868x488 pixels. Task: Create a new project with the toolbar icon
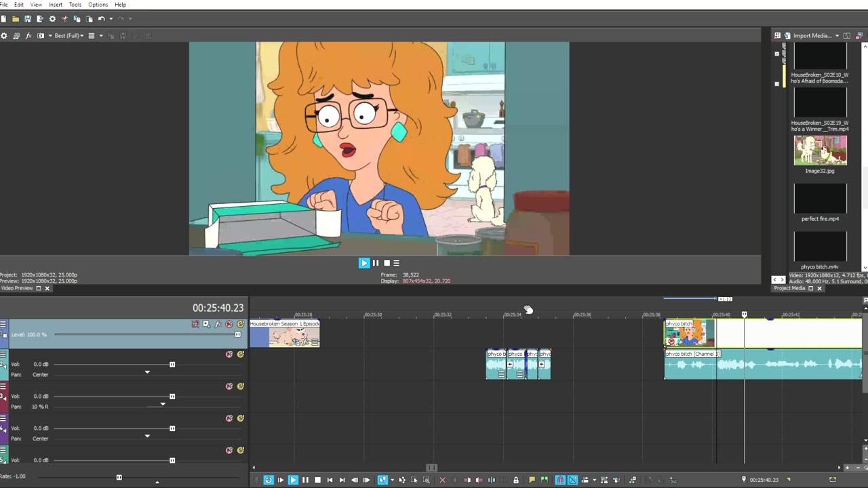tap(3, 19)
